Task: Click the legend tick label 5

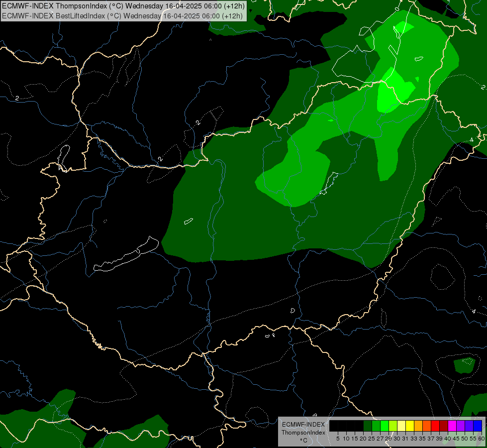Action: pos(338,439)
